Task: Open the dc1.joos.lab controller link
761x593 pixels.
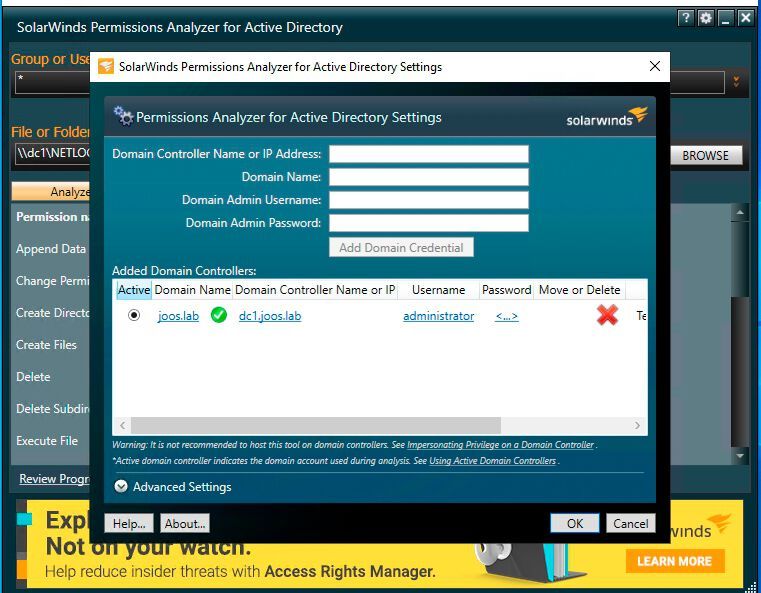Action: point(270,316)
